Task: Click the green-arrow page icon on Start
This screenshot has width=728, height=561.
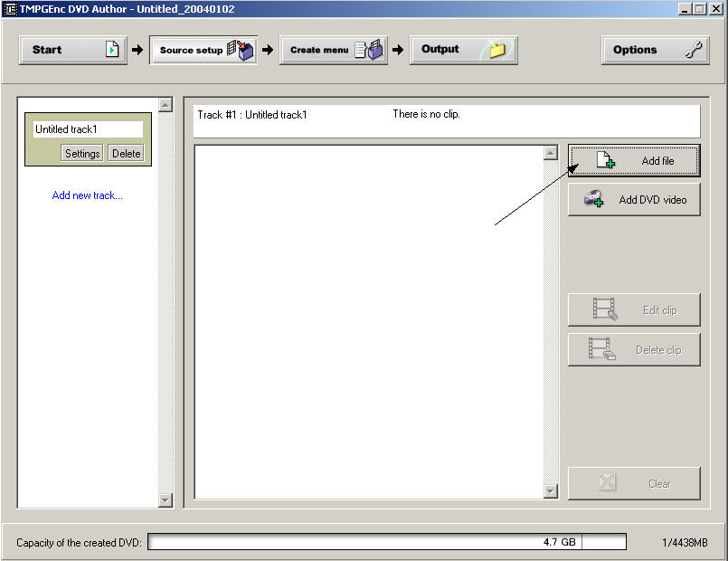Action: tap(112, 49)
